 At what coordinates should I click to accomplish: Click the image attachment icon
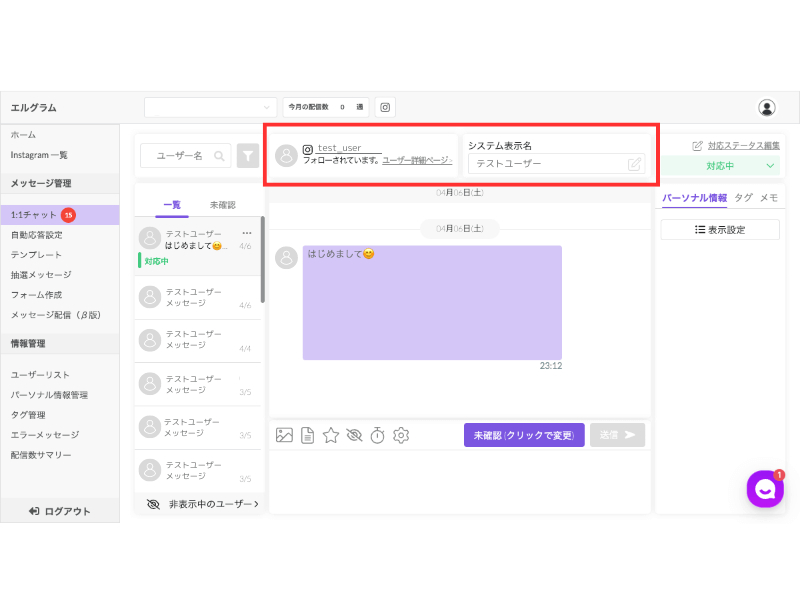point(284,435)
